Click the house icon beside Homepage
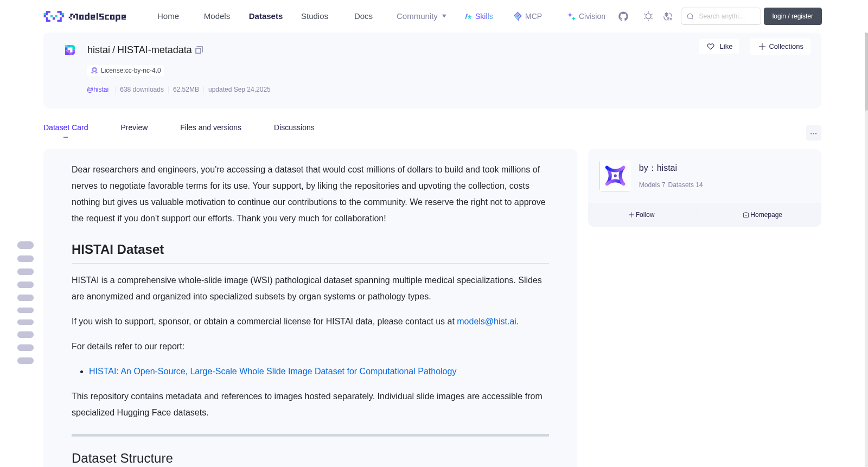The height and width of the screenshot is (467, 868). (x=746, y=215)
